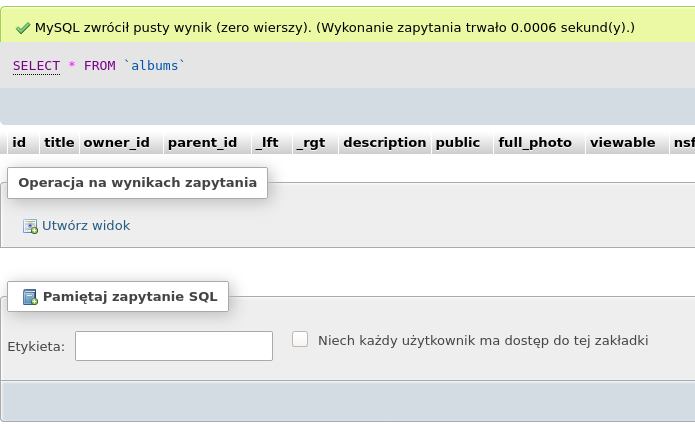
Task: Click the Niech każdy użytkownik checkbox label
Action: tap(483, 340)
